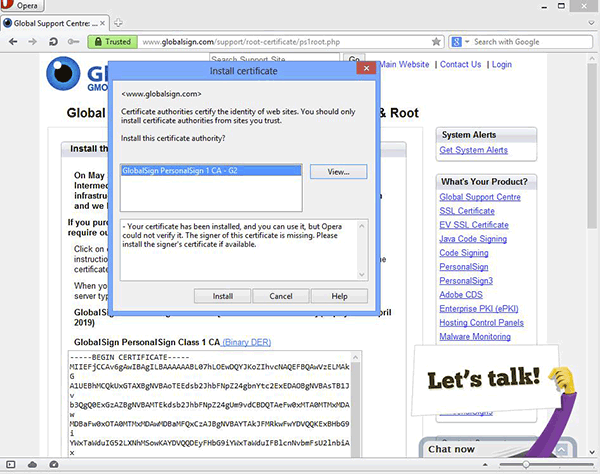This screenshot has height=474, width=600.
Task: Open the Chat now widget
Action: click(452, 449)
